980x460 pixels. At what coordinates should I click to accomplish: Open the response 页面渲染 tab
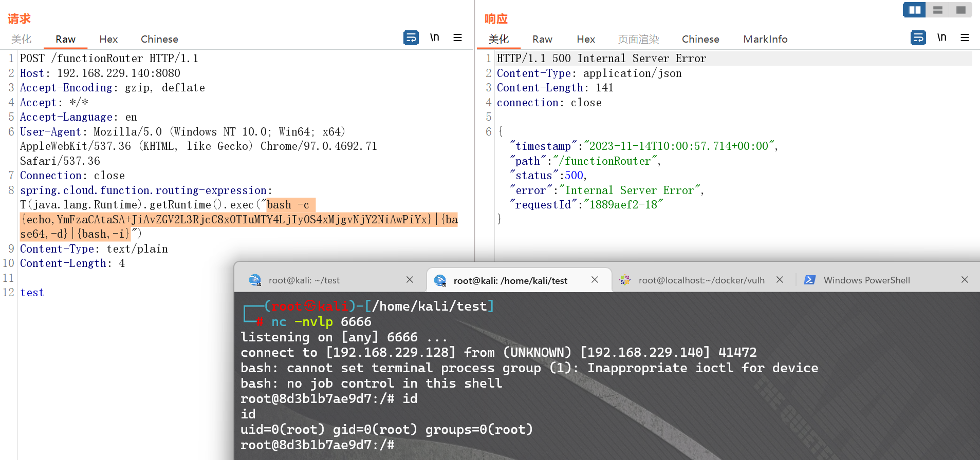click(x=638, y=39)
